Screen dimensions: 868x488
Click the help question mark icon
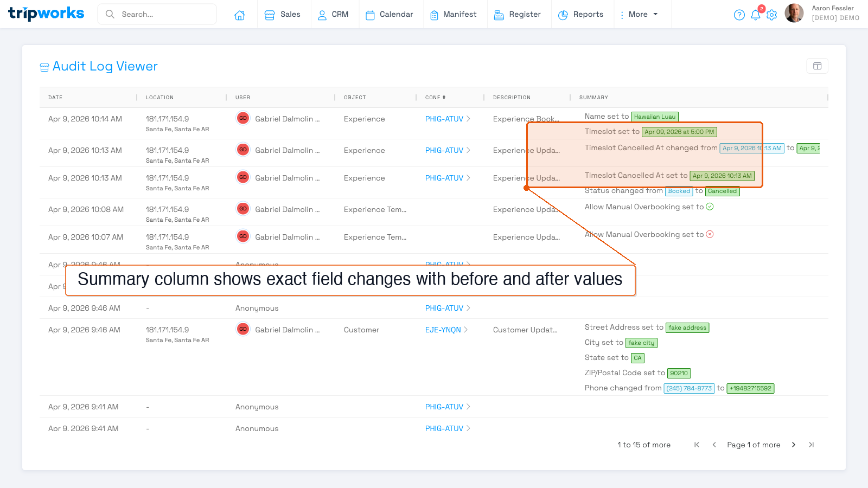click(739, 15)
